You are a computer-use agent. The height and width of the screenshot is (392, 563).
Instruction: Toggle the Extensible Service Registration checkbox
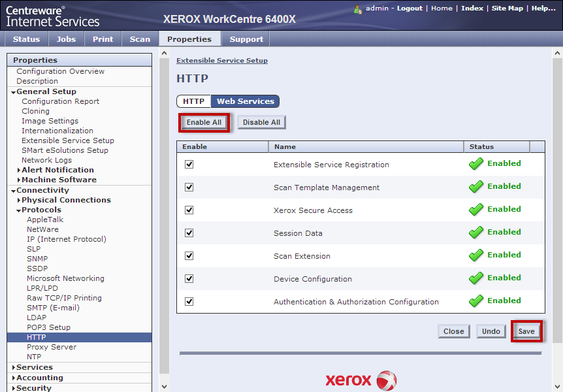tap(189, 164)
